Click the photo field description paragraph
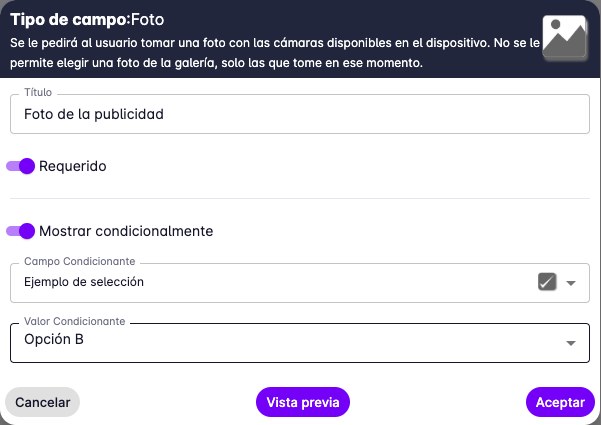This screenshot has width=601, height=425. pos(270,53)
